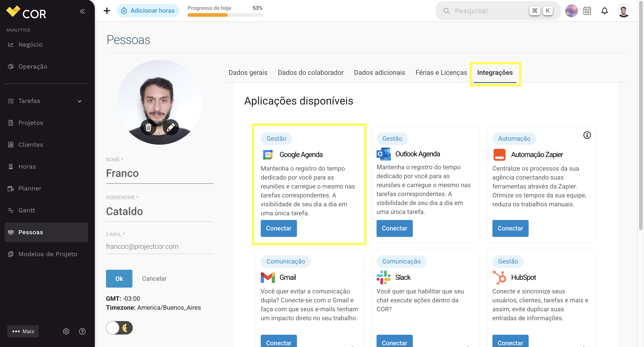Open notifications bell
644x347 pixels.
point(604,11)
